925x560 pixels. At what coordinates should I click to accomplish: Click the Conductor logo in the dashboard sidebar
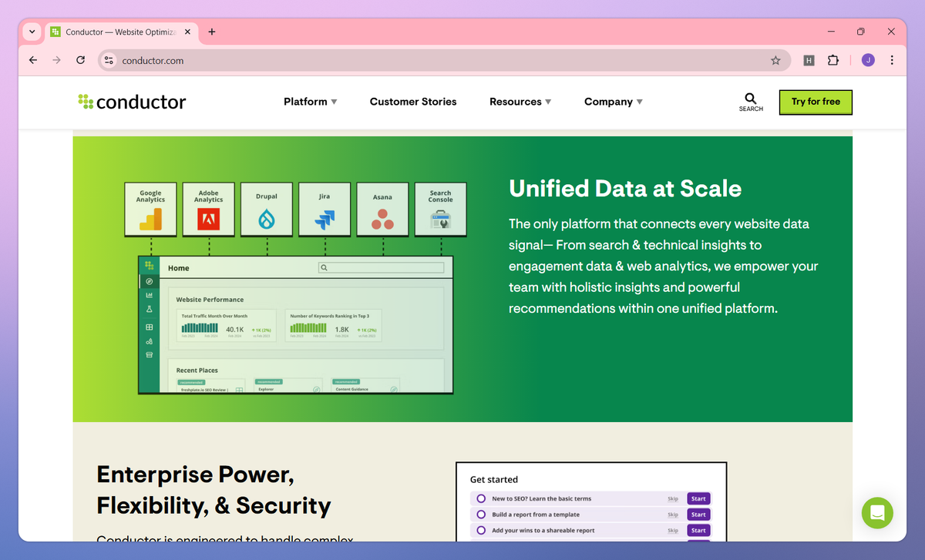[x=149, y=266]
